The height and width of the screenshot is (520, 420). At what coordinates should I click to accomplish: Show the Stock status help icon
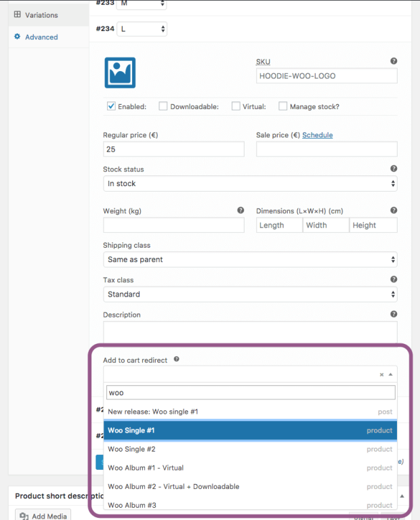pyautogui.click(x=394, y=169)
